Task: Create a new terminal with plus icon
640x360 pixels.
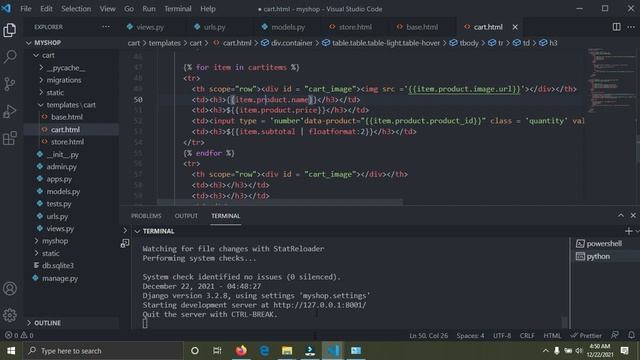Action: tap(629, 231)
